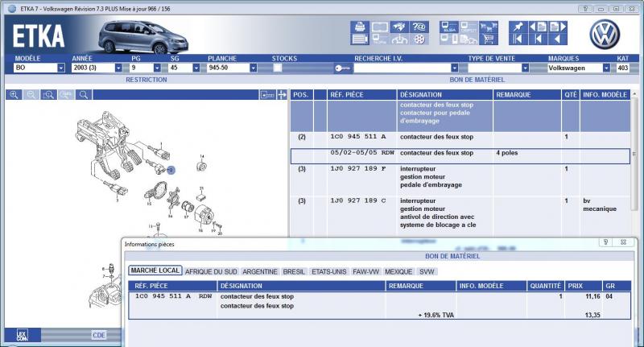Click the KAT field showing 403
Image resolution: width=644 pixels, height=347 pixels.
coord(622,68)
